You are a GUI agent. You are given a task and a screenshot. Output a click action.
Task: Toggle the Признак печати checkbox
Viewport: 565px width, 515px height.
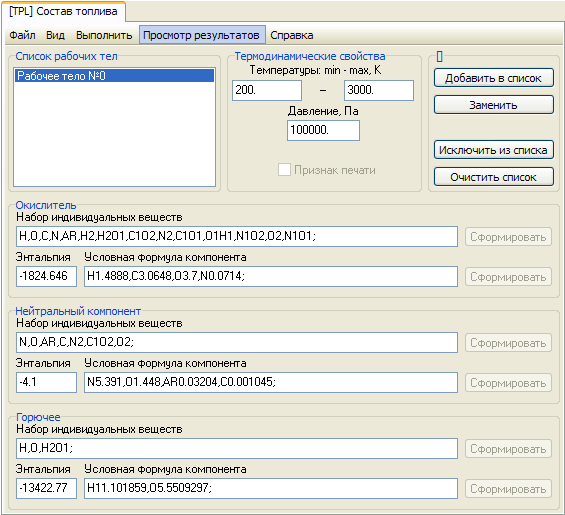pyautogui.click(x=284, y=170)
